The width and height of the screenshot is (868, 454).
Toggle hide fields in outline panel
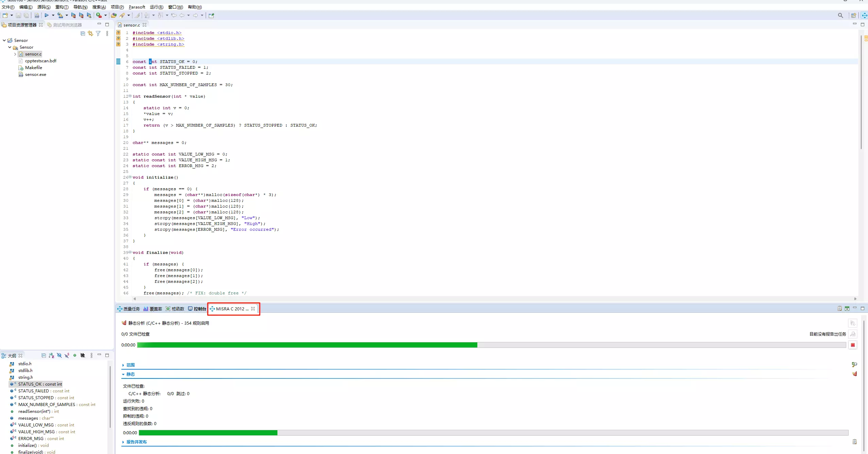tap(59, 355)
